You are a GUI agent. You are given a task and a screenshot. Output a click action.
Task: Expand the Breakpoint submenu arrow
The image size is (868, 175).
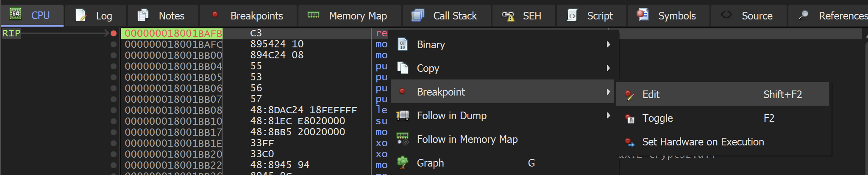tap(609, 92)
